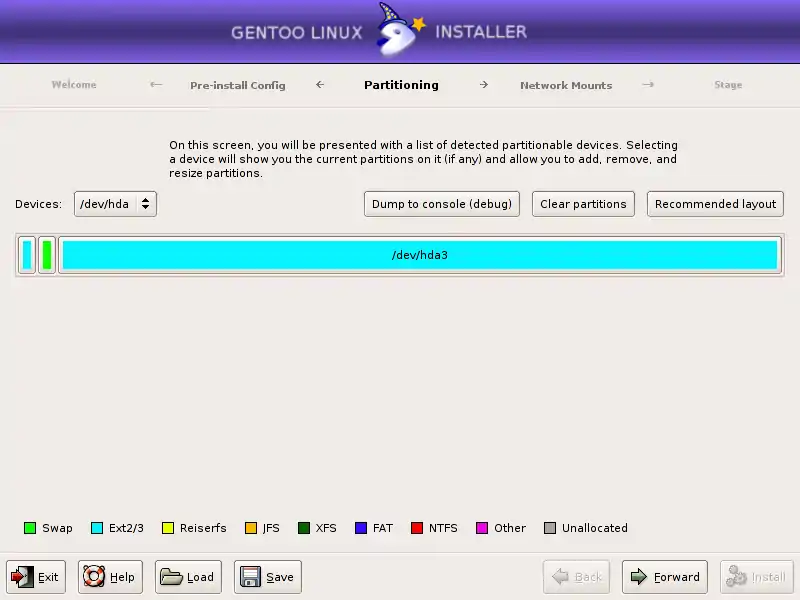The width and height of the screenshot is (800, 600).
Task: Select the green swap partition block
Action: click(x=47, y=255)
